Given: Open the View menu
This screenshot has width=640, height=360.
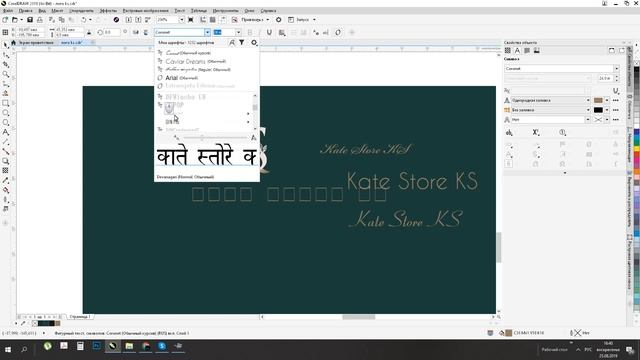Looking at the screenshot, I should coord(42,11).
